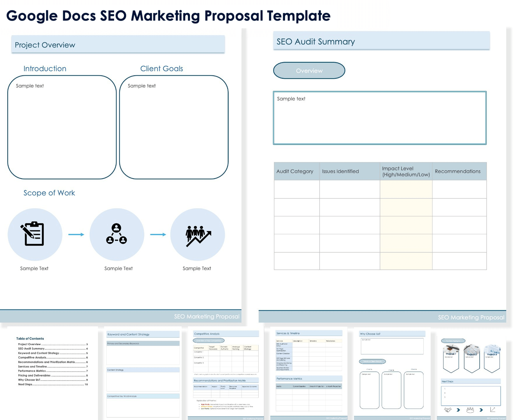Open Why Choose Us? contents entry
Image resolution: width=517 pixels, height=420 pixels.
(53, 380)
